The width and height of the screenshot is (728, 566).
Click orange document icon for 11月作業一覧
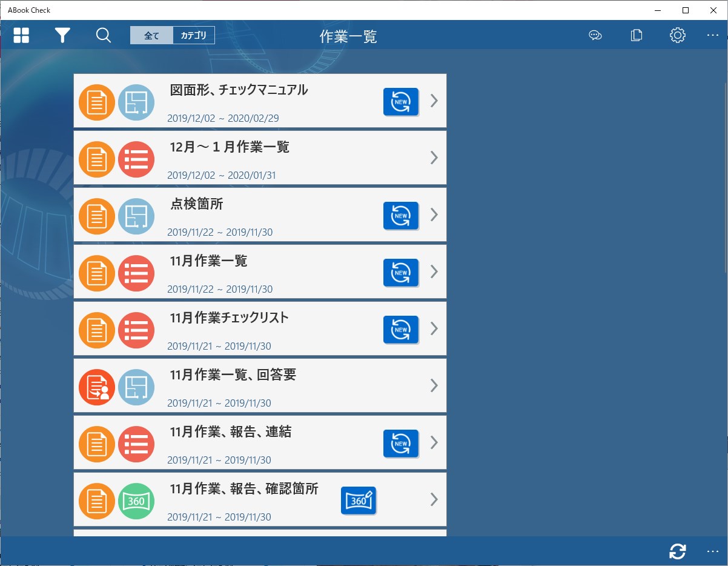[x=97, y=273]
